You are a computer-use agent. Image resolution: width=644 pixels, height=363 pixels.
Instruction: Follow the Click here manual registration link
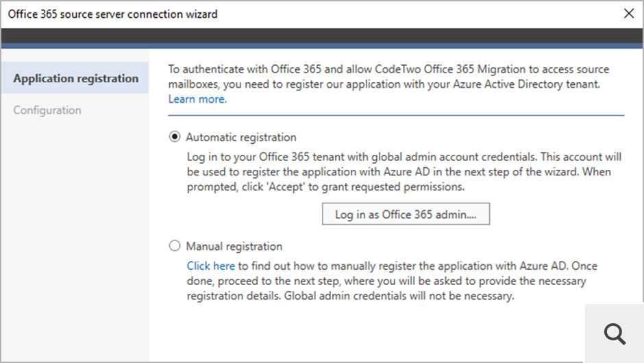(x=211, y=266)
